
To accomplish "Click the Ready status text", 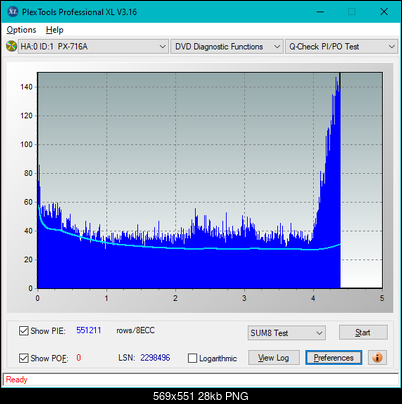I will point(16,379).
